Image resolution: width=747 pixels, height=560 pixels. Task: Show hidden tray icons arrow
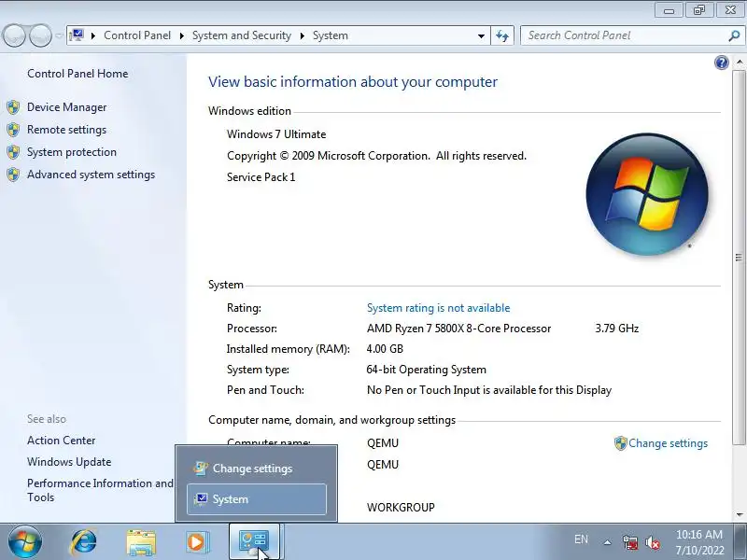click(608, 542)
